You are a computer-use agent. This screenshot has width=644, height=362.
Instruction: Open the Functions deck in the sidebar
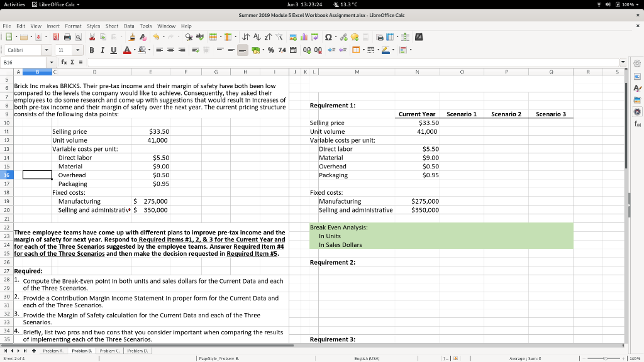click(637, 123)
